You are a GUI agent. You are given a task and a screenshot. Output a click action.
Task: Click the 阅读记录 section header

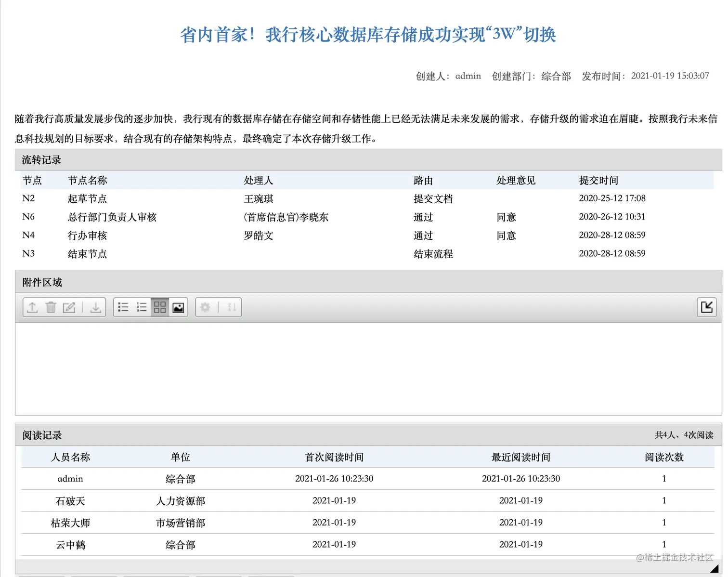pos(42,435)
